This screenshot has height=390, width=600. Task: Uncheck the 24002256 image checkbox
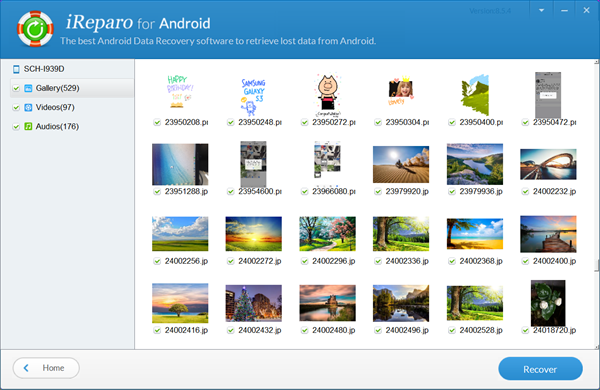[x=157, y=261]
